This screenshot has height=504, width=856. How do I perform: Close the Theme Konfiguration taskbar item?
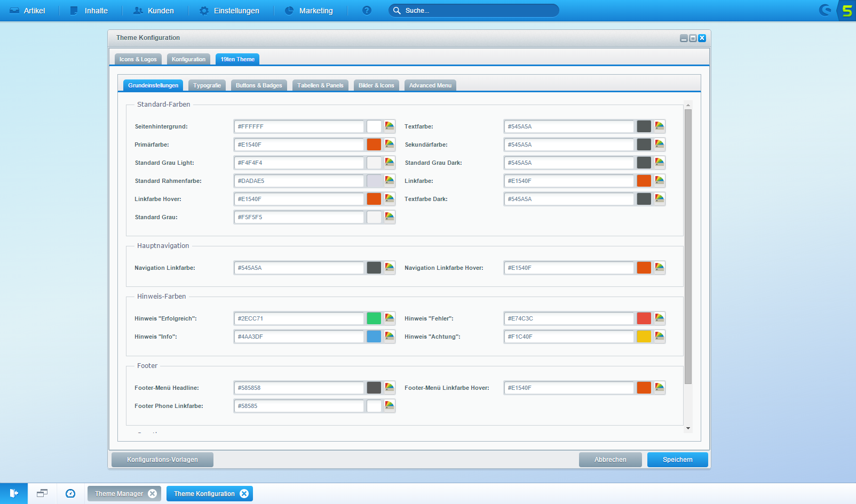coord(244,493)
